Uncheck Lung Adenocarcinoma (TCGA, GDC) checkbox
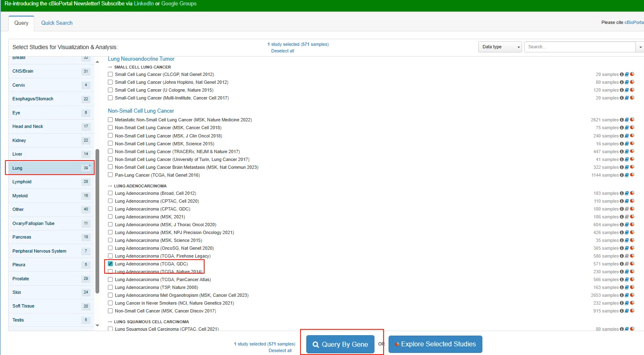 110,264
